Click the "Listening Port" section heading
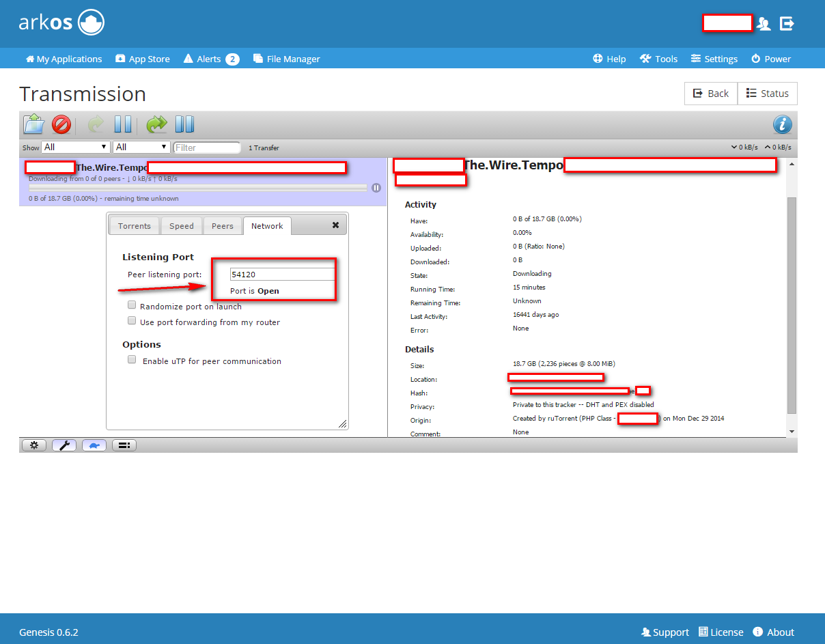 (158, 257)
